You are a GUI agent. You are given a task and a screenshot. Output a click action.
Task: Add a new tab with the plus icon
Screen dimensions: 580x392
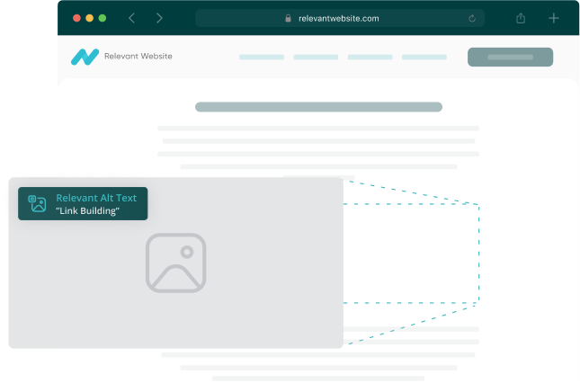pyautogui.click(x=554, y=18)
